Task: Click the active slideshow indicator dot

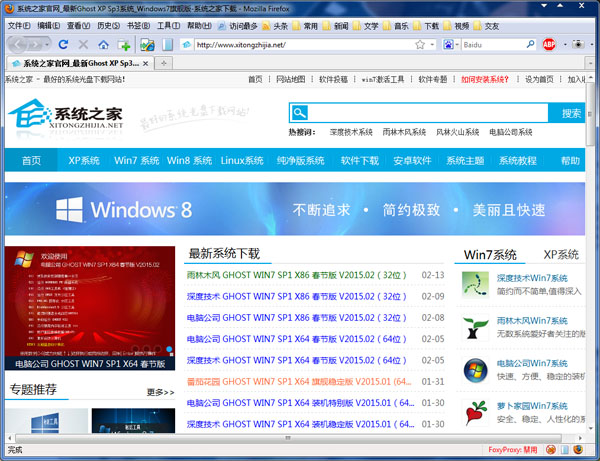Action: point(170,349)
